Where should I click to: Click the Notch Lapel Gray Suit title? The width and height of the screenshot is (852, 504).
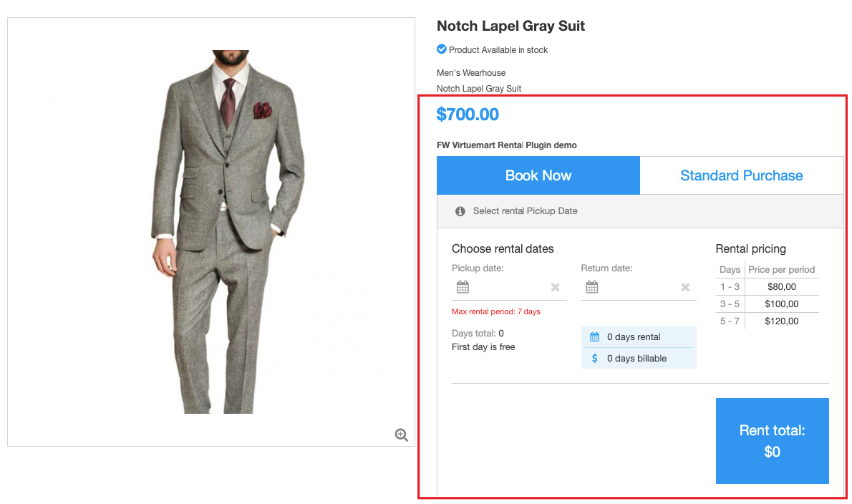pyautogui.click(x=510, y=26)
